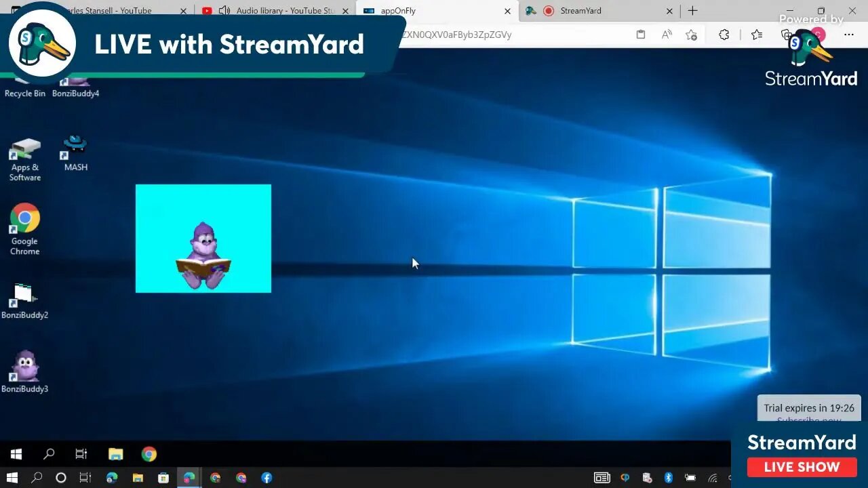Image resolution: width=868 pixels, height=488 pixels.
Task: Click the browser address bar URL
Action: 456,35
